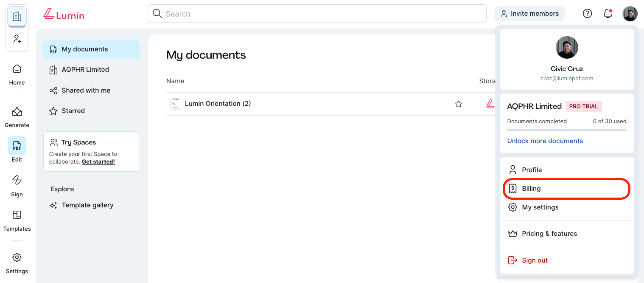
Task: Open Profile from the account menu
Action: tap(567, 170)
